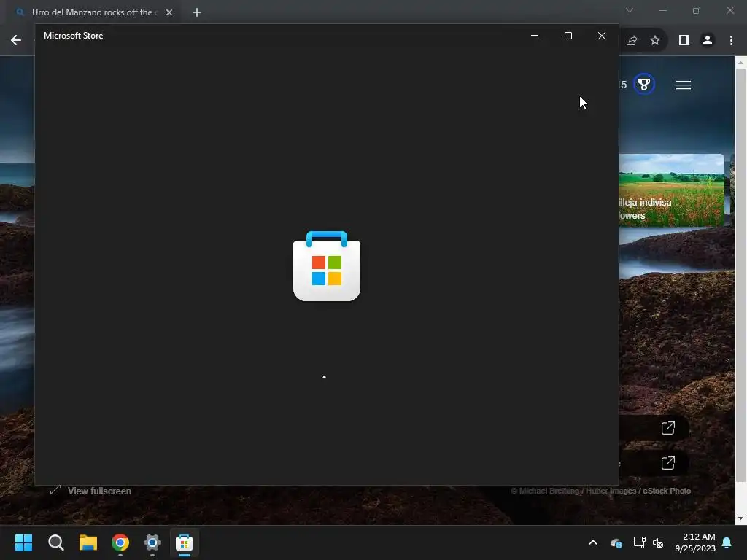Image resolution: width=747 pixels, height=560 pixels.
Task: Switch to Chrome in the taskbar
Action: pyautogui.click(x=120, y=542)
